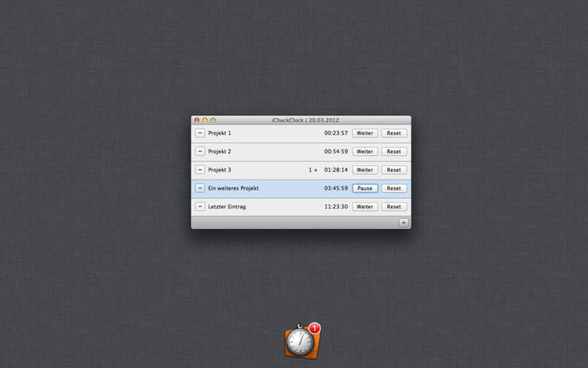Remove Projekt 3 with its minus button

[200, 170]
